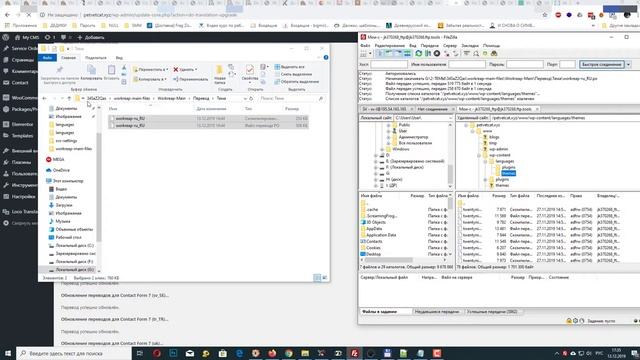Expand Windows folder in FileZilla local tree
Screen dimensions: 640x360
coord(382,149)
